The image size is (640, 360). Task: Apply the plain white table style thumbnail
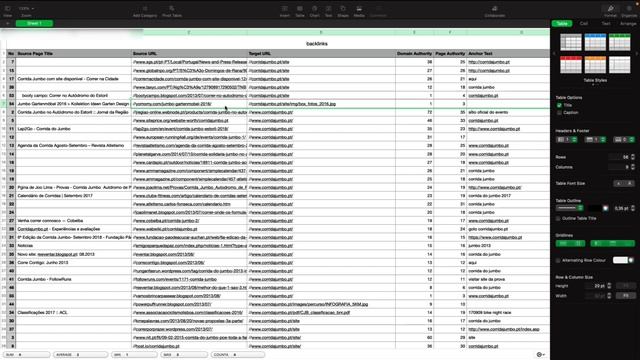click(x=620, y=65)
